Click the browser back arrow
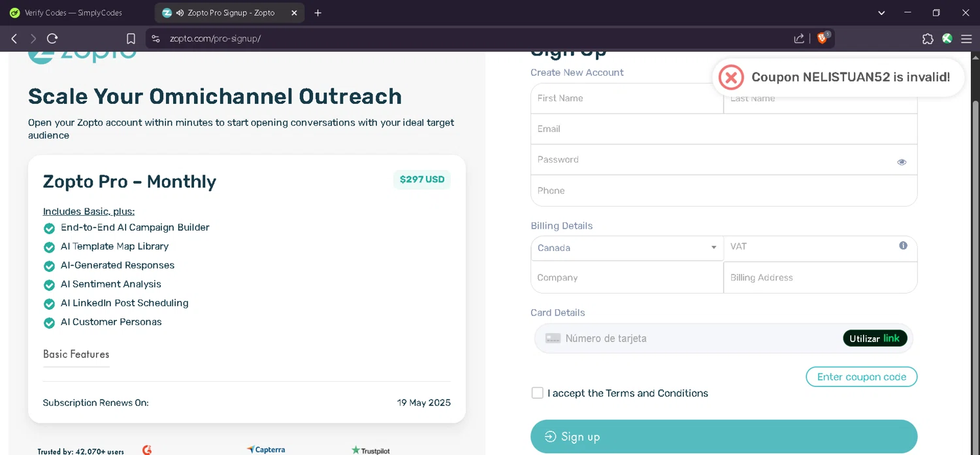The height and width of the screenshot is (455, 980). pos(14,39)
